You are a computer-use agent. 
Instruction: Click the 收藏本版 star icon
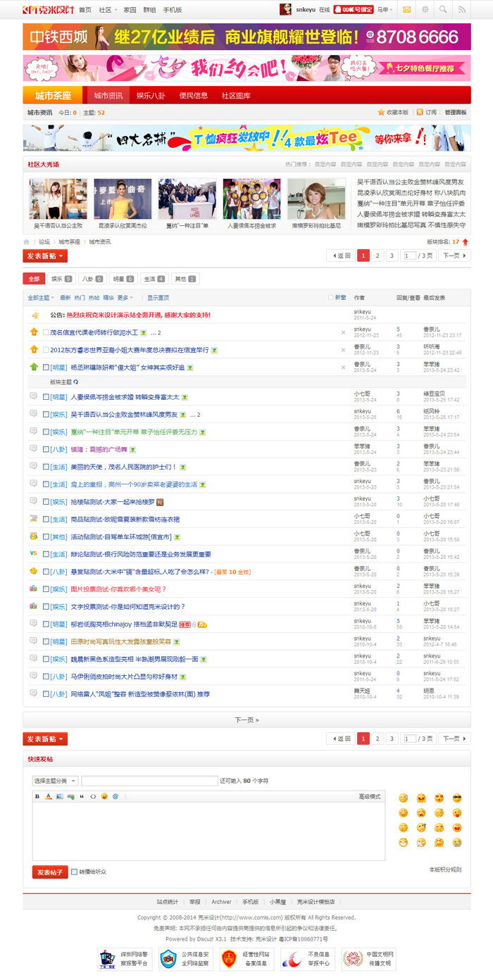(381, 113)
